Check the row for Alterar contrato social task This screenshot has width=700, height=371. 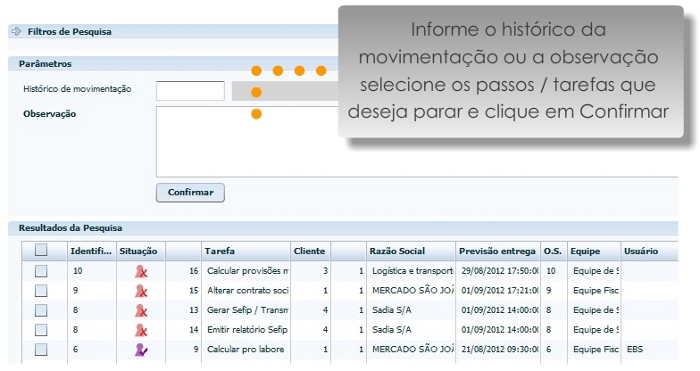tap(41, 291)
